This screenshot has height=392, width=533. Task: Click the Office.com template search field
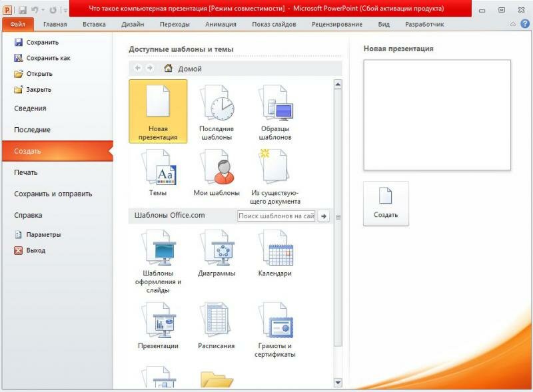point(276,216)
